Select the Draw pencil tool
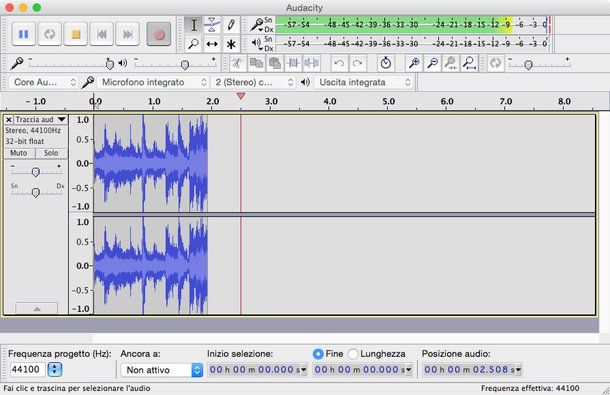Screen dimensions: 610x395 coord(231,25)
